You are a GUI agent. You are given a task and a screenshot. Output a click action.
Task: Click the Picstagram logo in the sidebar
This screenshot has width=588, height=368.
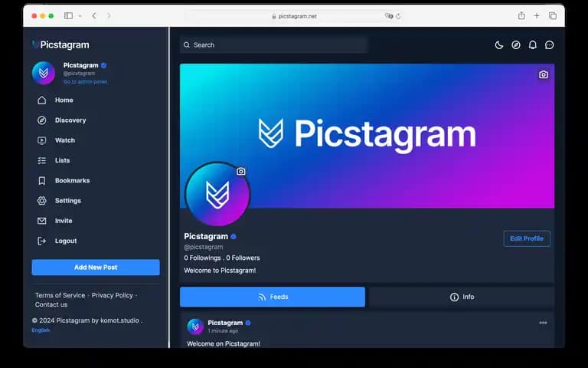pyautogui.click(x=60, y=44)
